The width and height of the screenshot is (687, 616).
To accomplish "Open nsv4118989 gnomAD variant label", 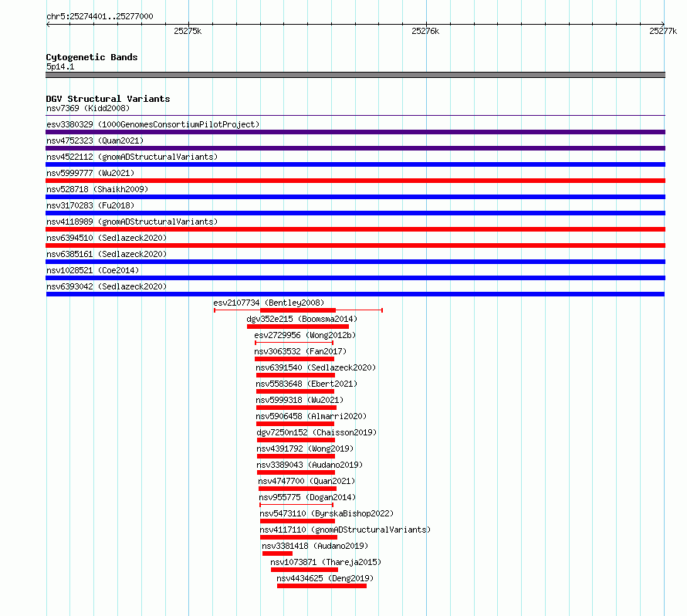I will point(132,222).
